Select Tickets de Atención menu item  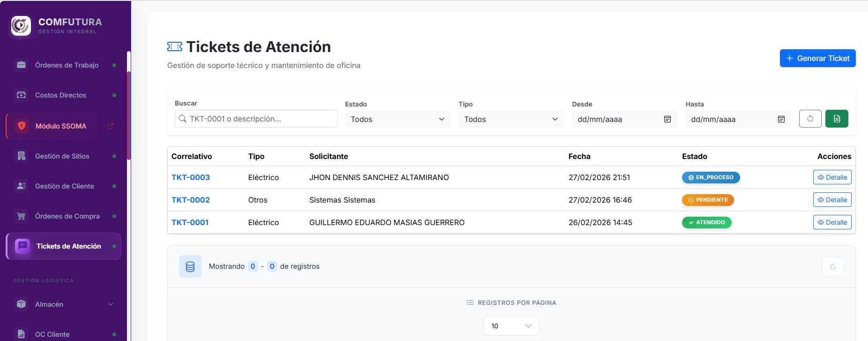point(64,246)
